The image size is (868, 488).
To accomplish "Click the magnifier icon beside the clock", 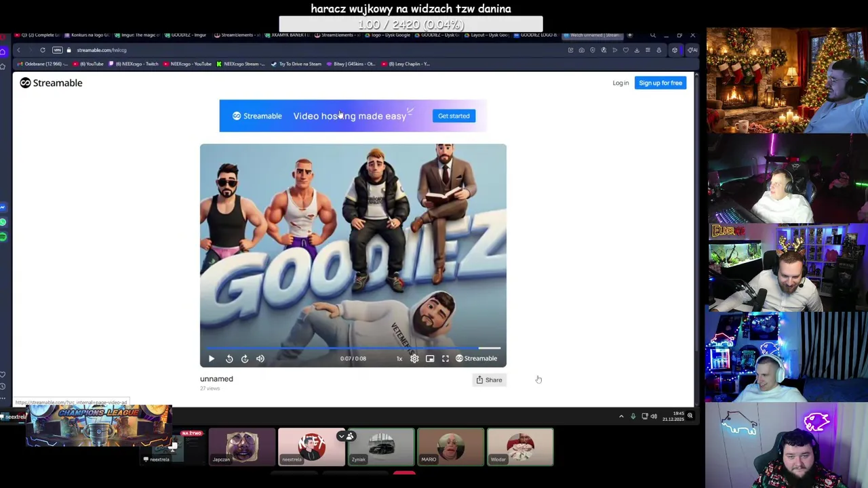I will pos(690,415).
